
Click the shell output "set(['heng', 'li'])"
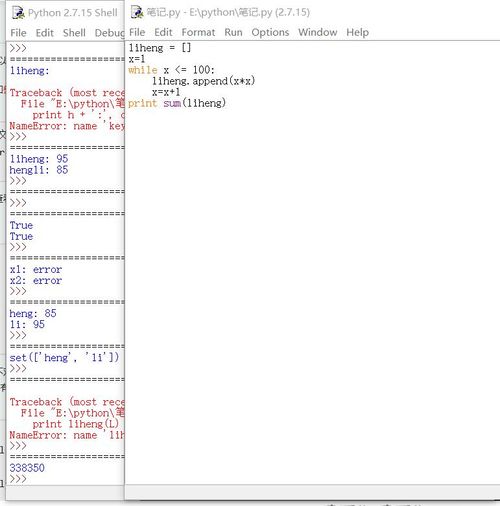coord(64,358)
